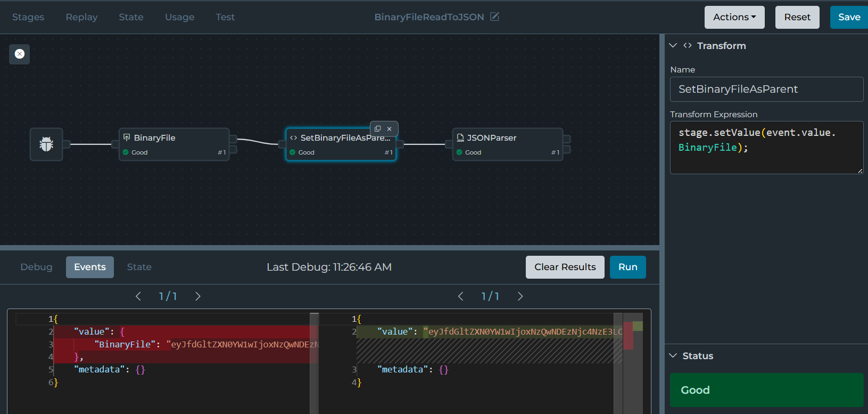The width and height of the screenshot is (868, 414).
Task: Open the Actions dropdown
Action: tap(734, 17)
